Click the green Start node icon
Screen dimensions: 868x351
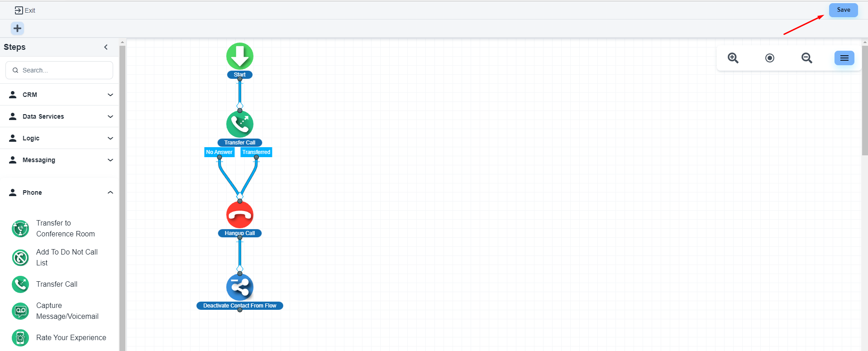(x=239, y=56)
